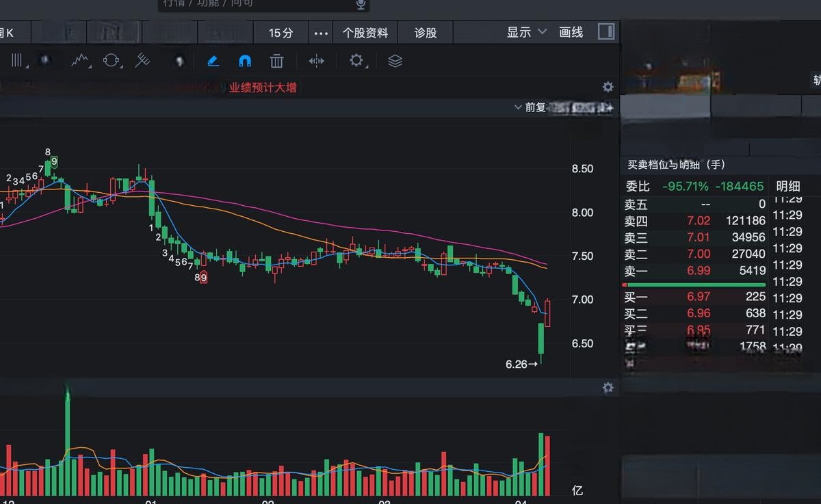The image size is (821, 504).
Task: Click the 明细 column header
Action: (x=788, y=186)
